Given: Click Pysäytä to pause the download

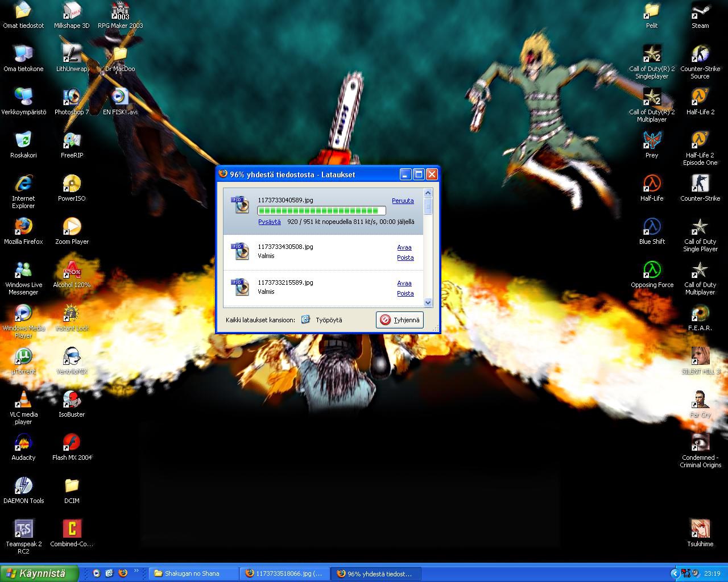Looking at the screenshot, I should point(269,222).
